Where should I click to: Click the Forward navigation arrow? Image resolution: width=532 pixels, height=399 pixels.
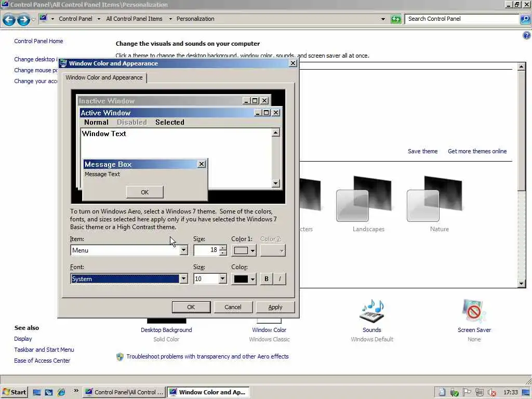(x=23, y=20)
